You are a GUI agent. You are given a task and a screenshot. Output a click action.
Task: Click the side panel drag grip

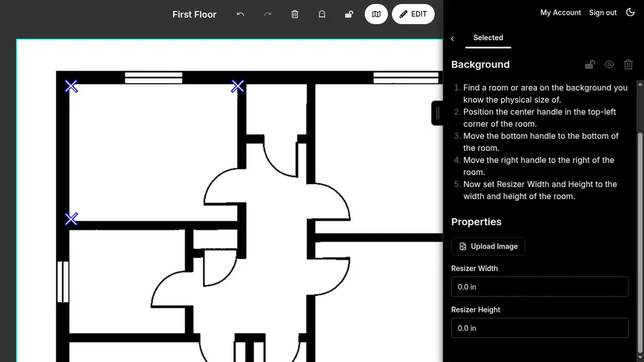click(437, 113)
